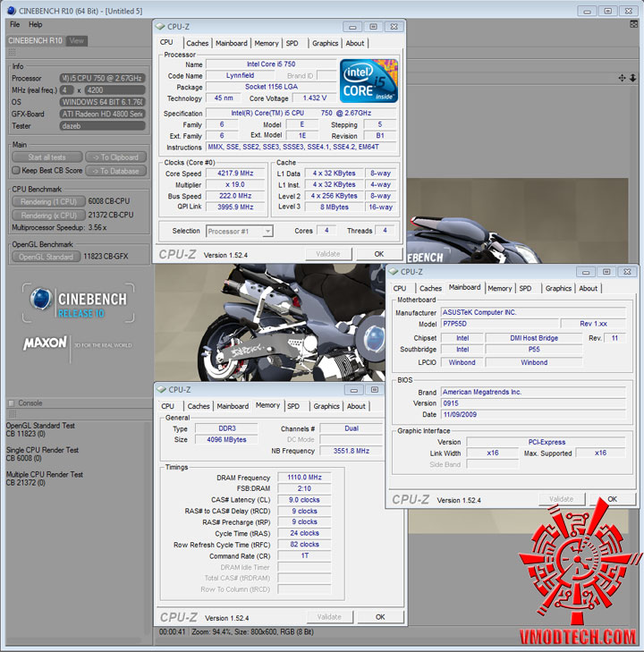Open the File menu in Cinebench
644x652 pixels.
click(14, 24)
